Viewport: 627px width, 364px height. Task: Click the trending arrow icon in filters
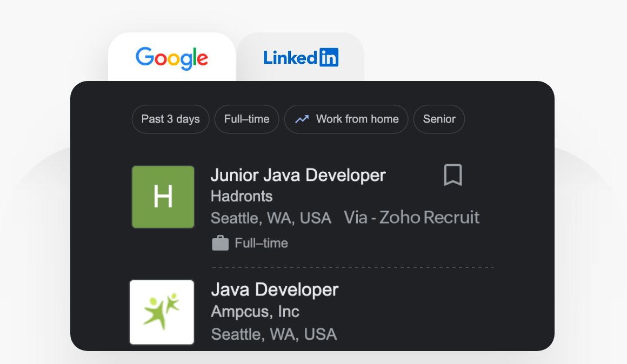click(x=302, y=119)
